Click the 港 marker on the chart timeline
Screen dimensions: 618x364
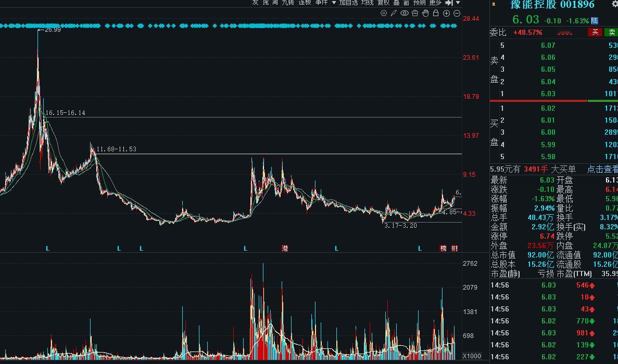click(284, 248)
